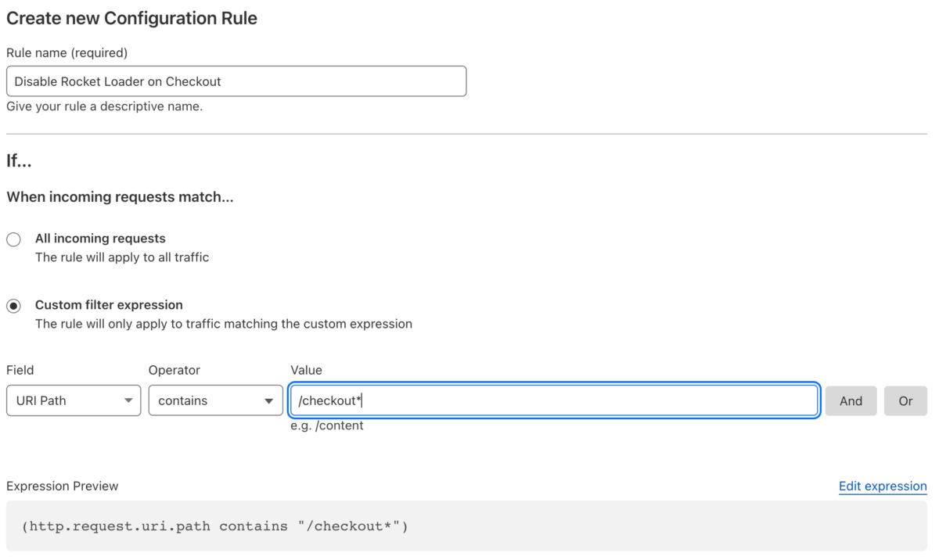Click the 'Expression Preview' label
939x560 pixels.
63,486
